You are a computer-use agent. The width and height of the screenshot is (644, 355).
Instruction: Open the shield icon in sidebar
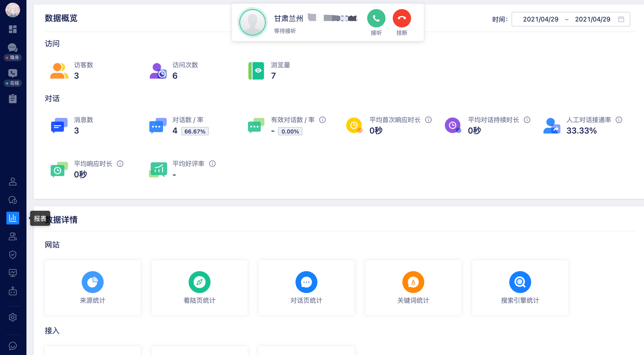pos(13,255)
